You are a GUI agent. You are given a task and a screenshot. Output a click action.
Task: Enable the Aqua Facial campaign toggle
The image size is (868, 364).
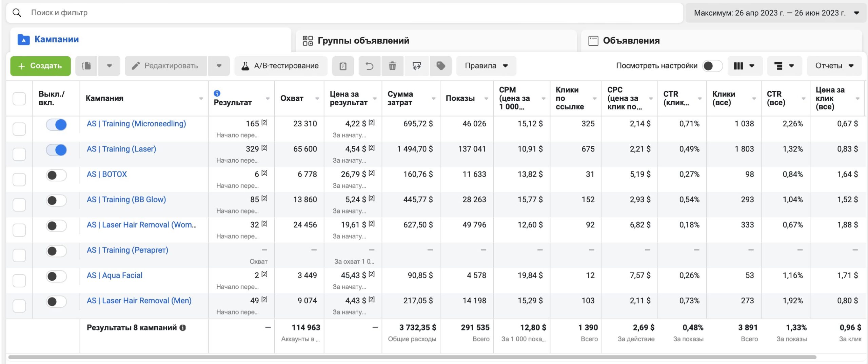[x=56, y=276]
